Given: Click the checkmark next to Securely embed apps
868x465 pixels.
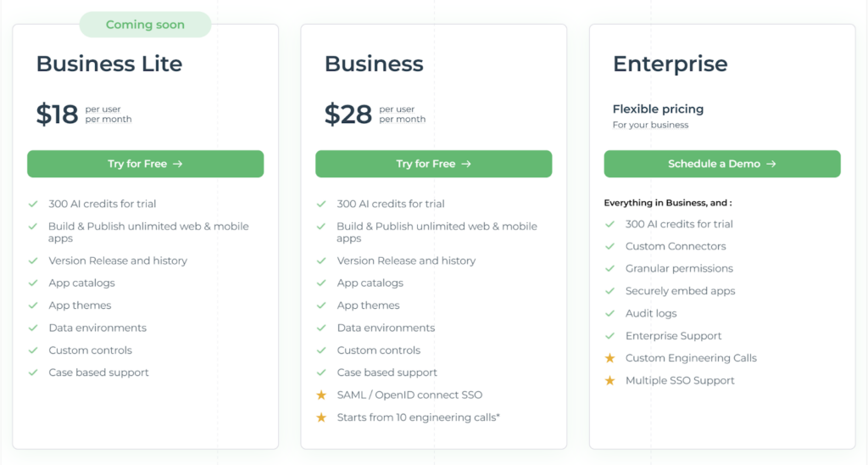Looking at the screenshot, I should pos(609,291).
